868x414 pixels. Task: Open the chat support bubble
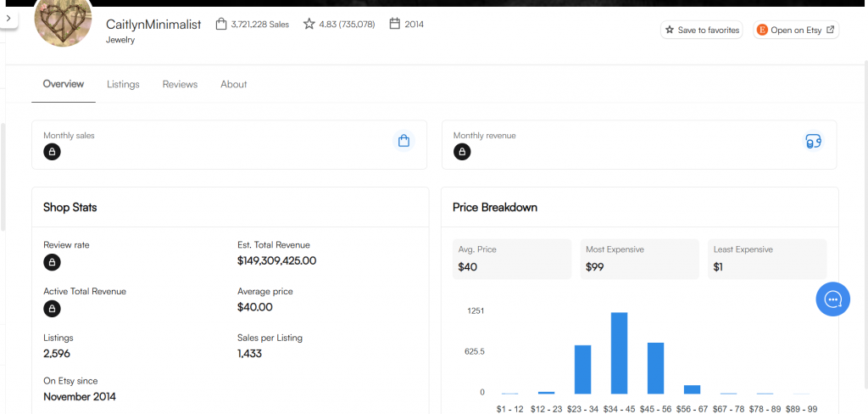(833, 299)
